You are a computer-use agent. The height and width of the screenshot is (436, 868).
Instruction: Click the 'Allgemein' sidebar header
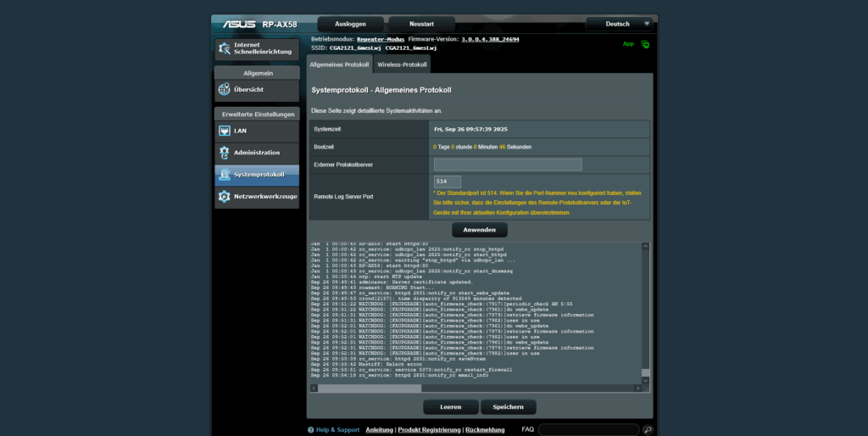click(258, 73)
